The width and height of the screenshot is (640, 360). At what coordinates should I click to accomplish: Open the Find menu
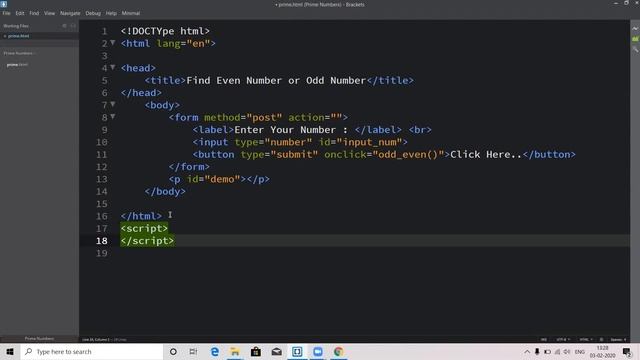coord(34,13)
